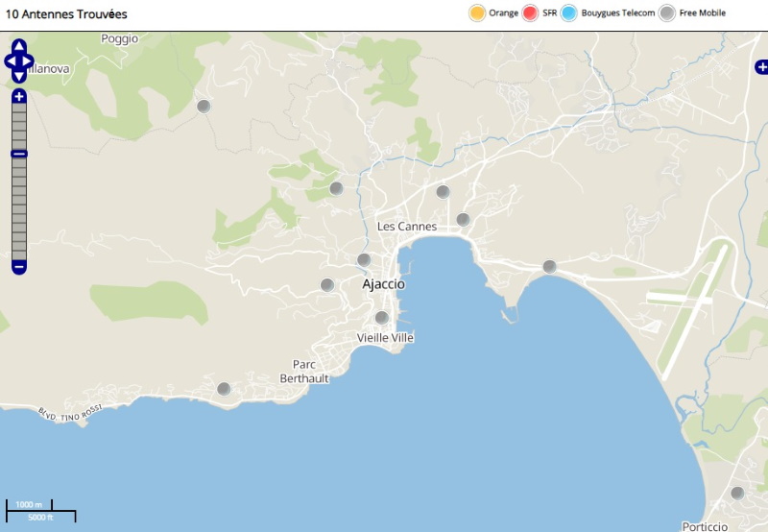Pan the map down with the down arrow
Viewport: 768px width, 532px height.
[19, 75]
